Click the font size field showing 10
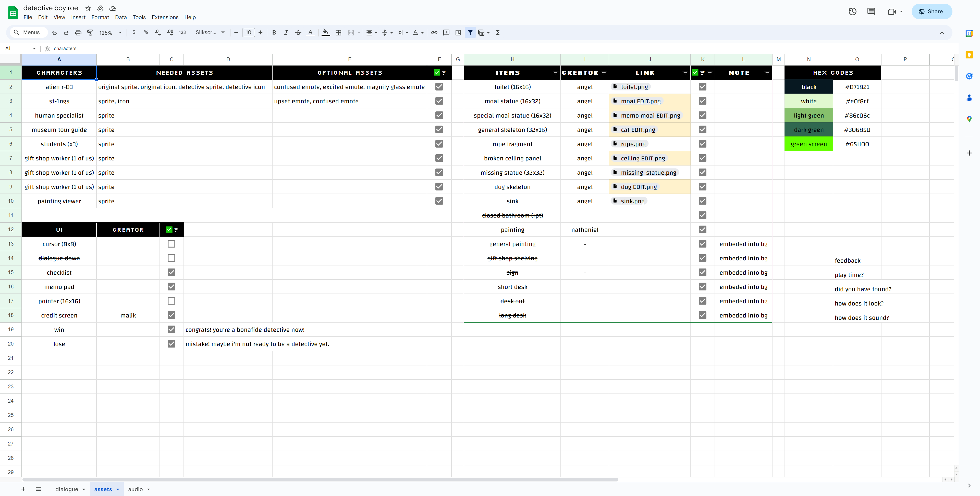The image size is (980, 496). coord(248,33)
